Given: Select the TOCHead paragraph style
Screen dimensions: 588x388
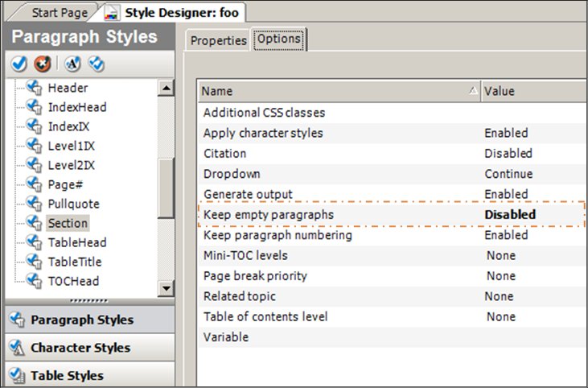Looking at the screenshot, I should (75, 281).
